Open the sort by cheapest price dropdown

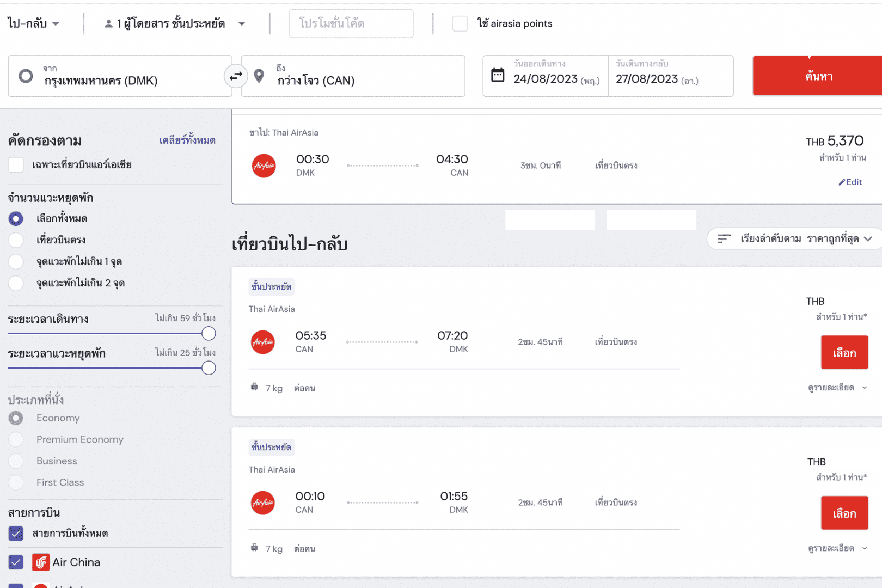tap(795, 238)
